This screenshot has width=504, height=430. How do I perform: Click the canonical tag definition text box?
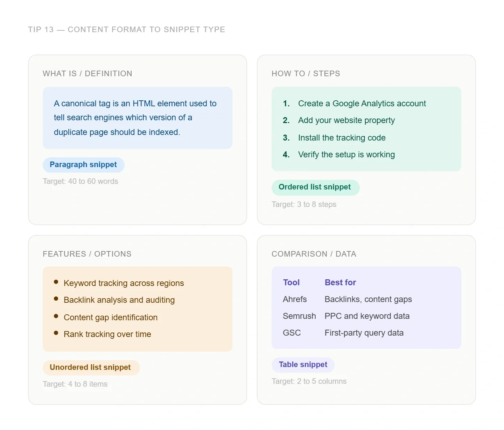click(x=137, y=118)
